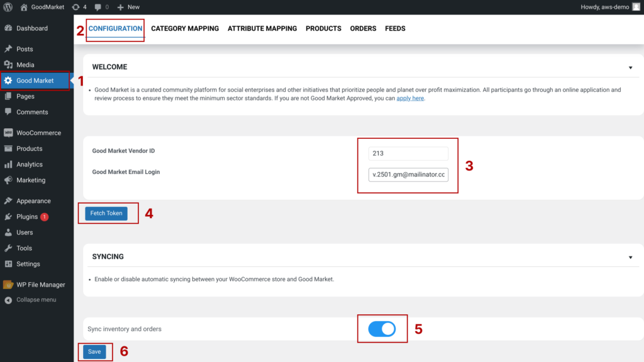
Task: Click the Good Market Vendor ID field
Action: [x=408, y=153]
